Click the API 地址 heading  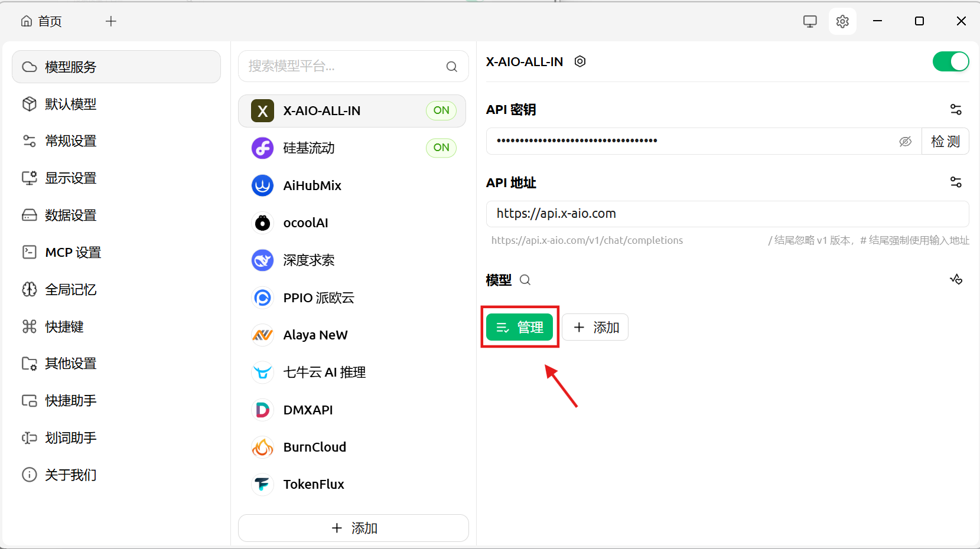click(511, 183)
